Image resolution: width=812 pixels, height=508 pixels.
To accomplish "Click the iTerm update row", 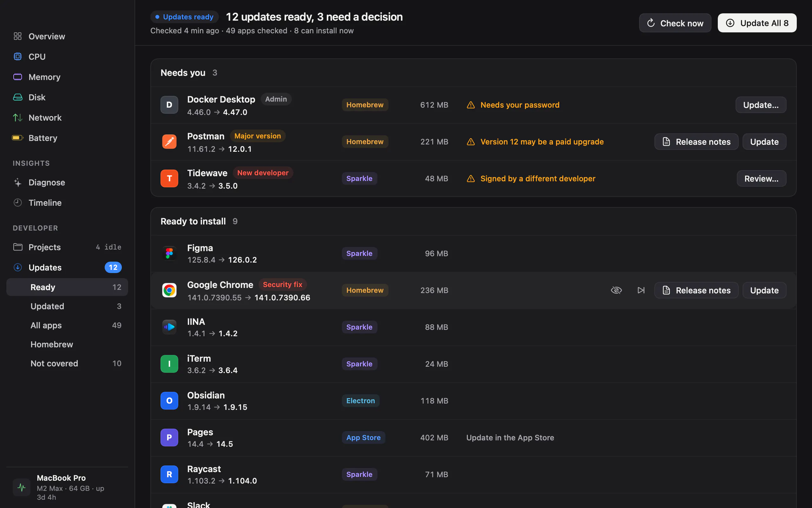I will click(x=474, y=364).
